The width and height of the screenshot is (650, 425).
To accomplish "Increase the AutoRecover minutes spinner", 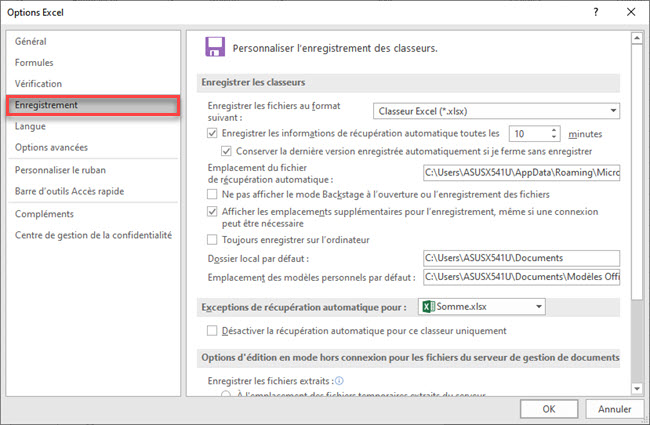I will [554, 130].
